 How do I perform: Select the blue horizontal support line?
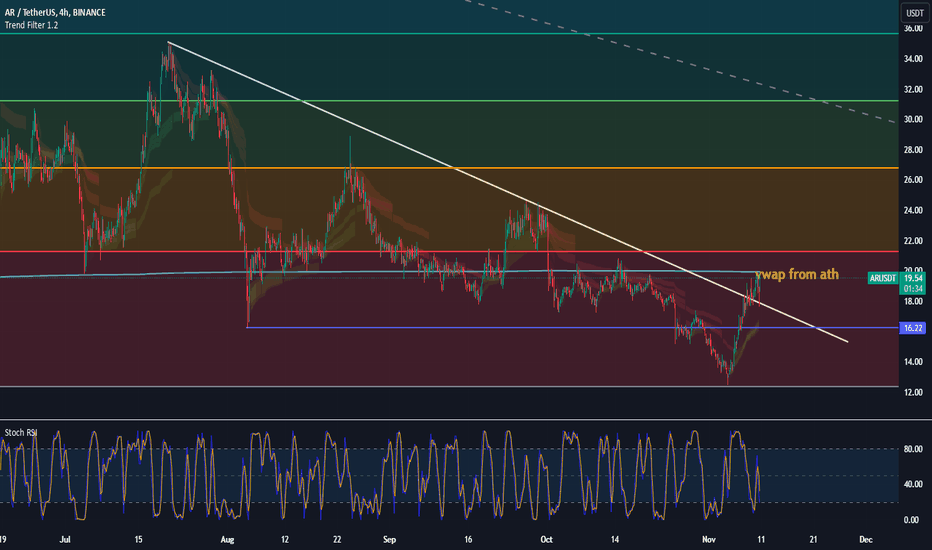[x=572, y=328]
